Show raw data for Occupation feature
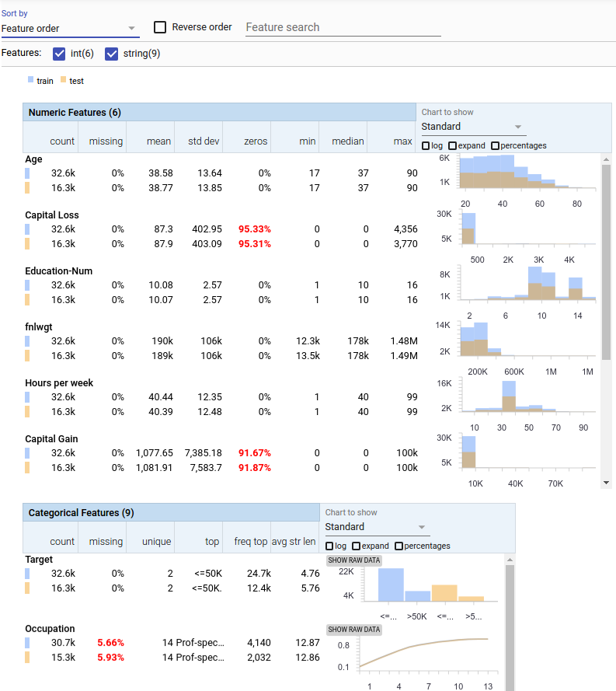The image size is (616, 691). 354,630
